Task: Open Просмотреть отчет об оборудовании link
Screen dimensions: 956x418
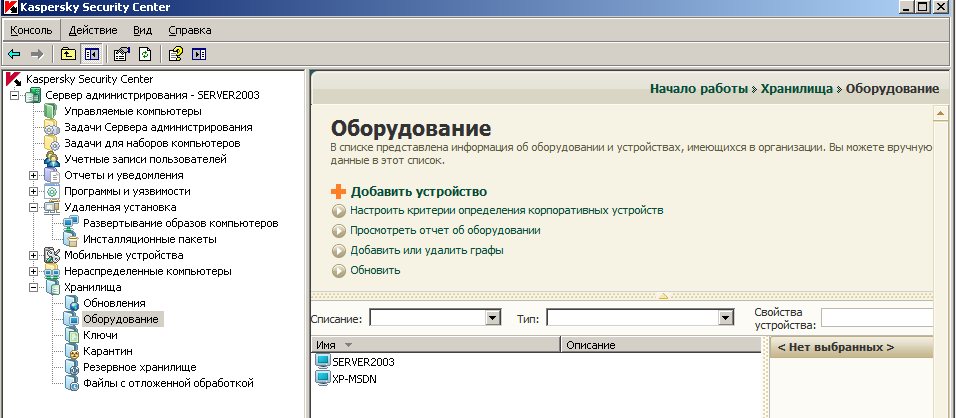Action: pyautogui.click(x=445, y=230)
